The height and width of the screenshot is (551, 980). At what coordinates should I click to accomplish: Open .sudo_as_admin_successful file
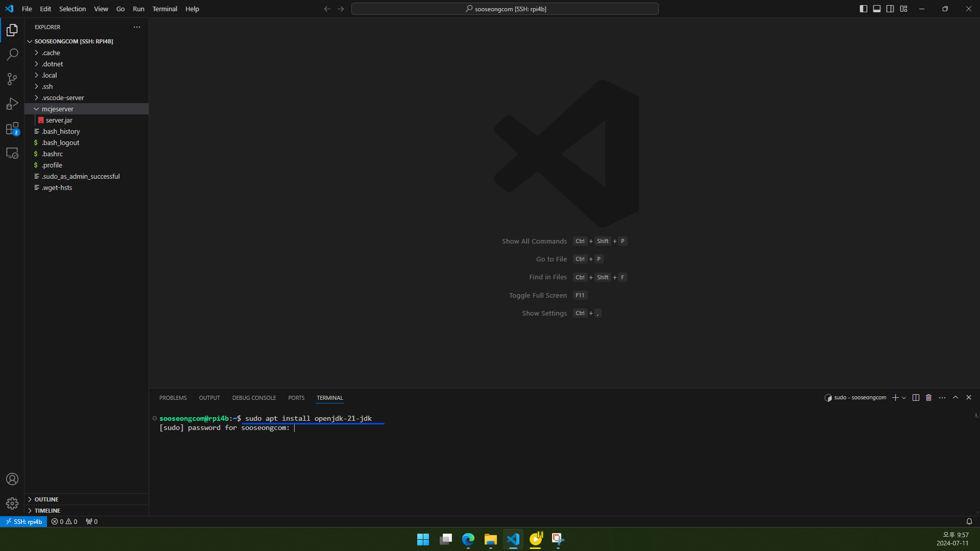[87, 176]
